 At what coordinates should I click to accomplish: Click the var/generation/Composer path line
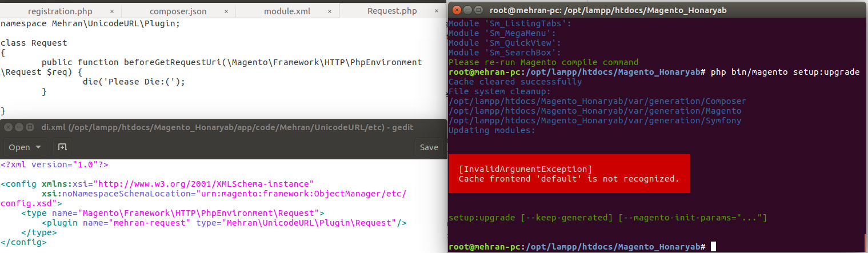click(597, 101)
